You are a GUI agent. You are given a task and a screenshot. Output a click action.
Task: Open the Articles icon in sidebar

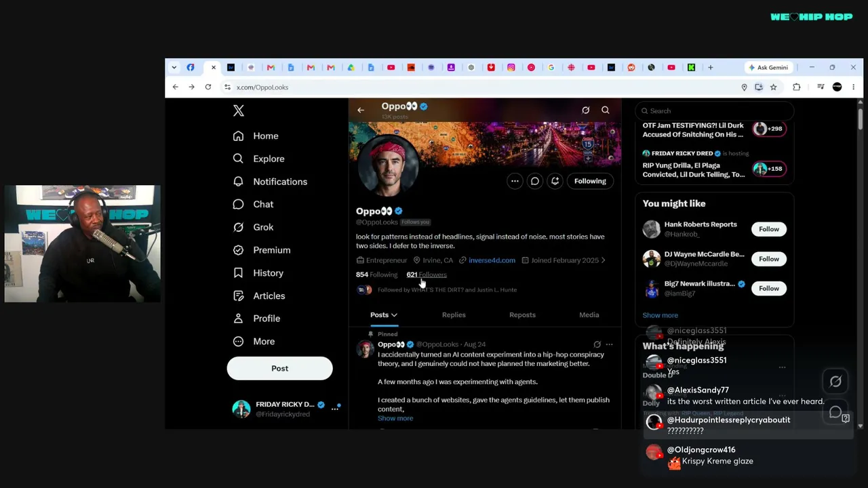click(x=238, y=296)
